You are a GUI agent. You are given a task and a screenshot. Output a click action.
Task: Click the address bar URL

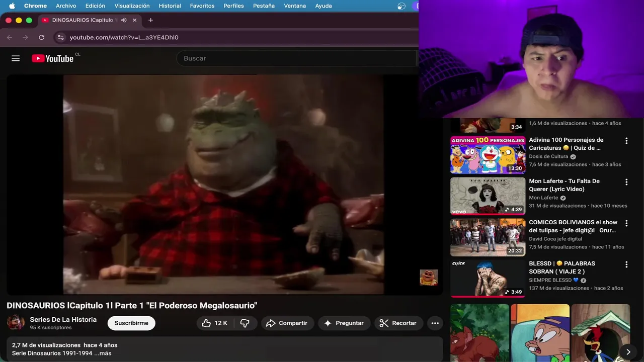[x=124, y=37]
